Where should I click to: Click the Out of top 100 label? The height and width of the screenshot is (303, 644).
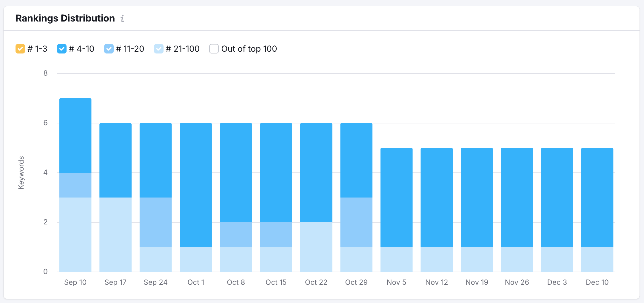point(249,48)
